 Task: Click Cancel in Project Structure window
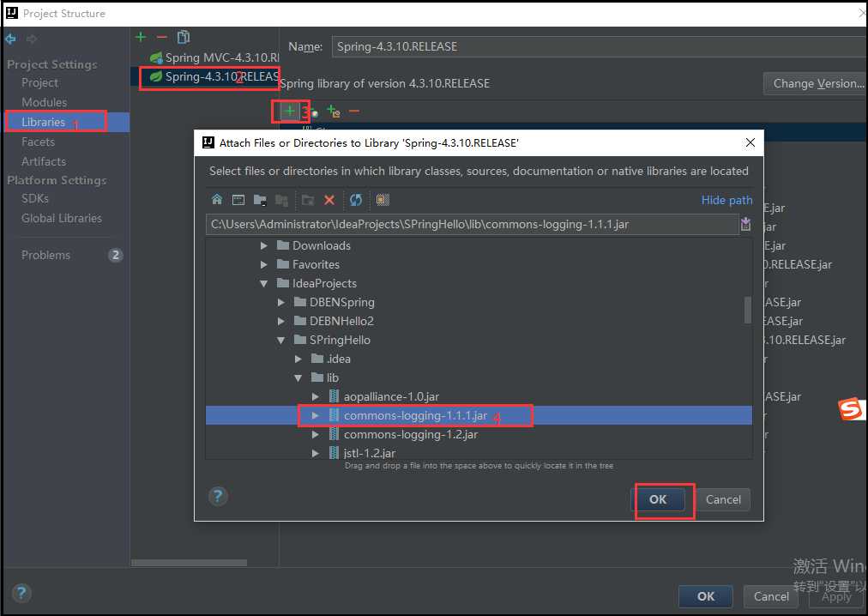(x=770, y=596)
